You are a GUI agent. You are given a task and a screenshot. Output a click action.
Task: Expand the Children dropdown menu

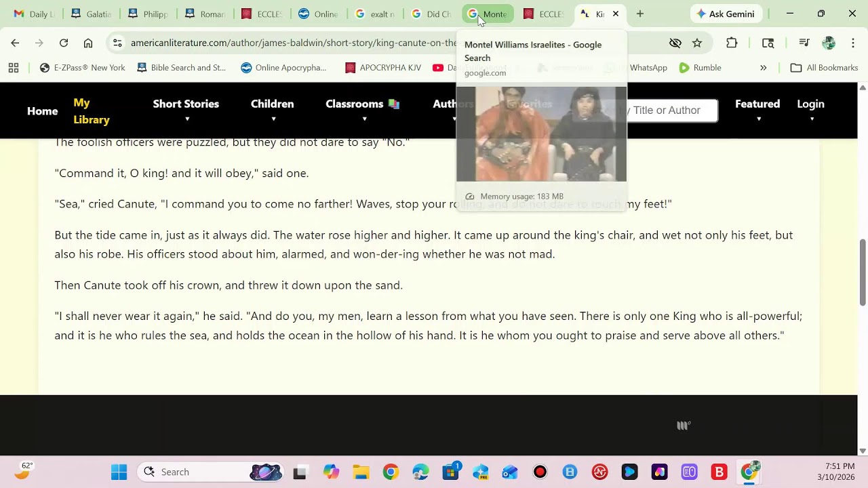coord(272,110)
